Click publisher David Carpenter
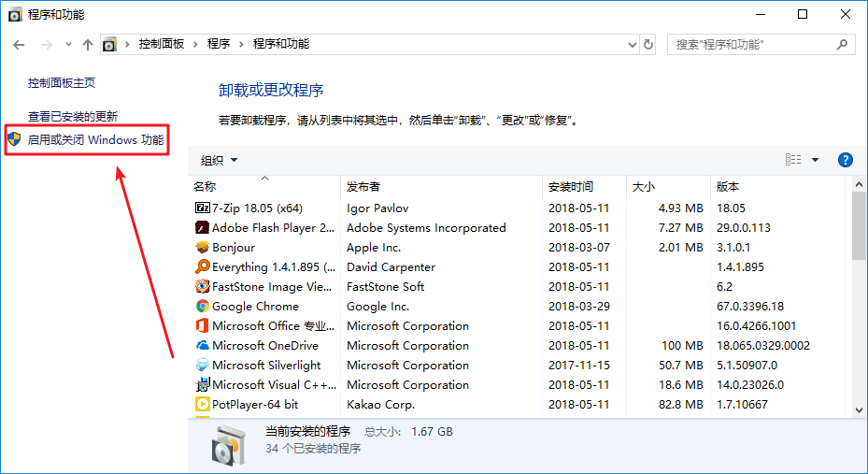868x474 pixels. point(391,266)
